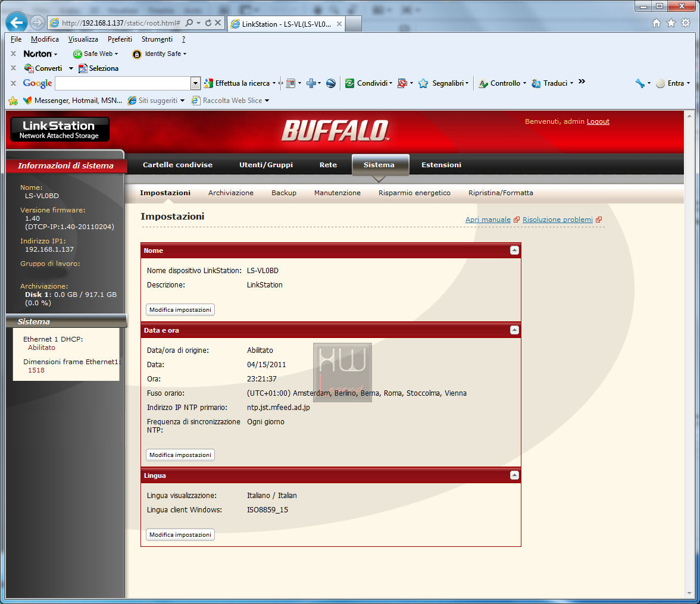Click the Google toolbar plus icon
The height and width of the screenshot is (604, 700).
click(311, 83)
